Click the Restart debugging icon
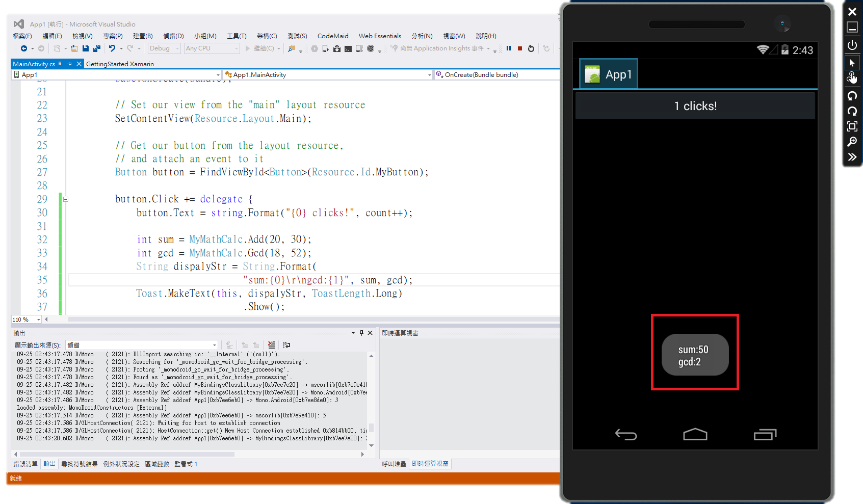The width and height of the screenshot is (863, 504). click(x=531, y=48)
